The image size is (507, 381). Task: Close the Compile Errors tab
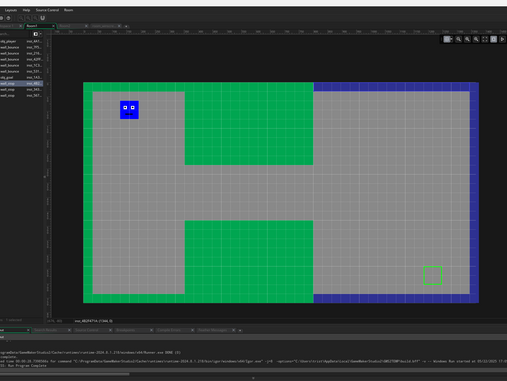(x=192, y=330)
